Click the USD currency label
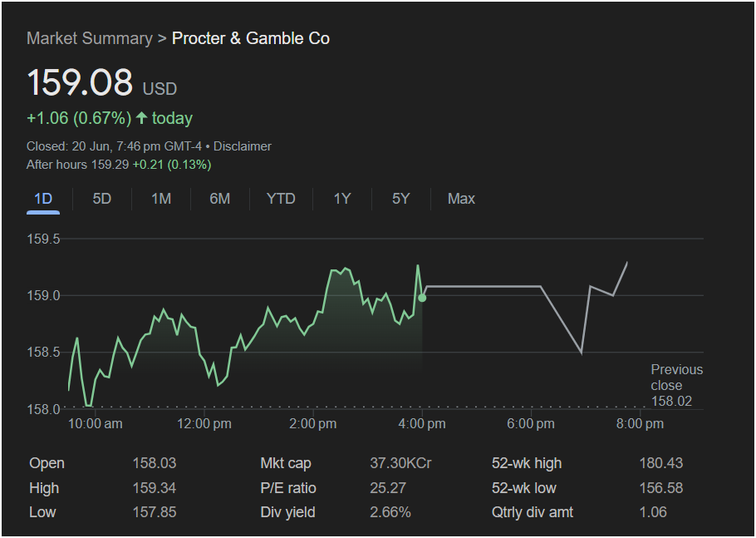The height and width of the screenshot is (538, 756). coord(160,89)
